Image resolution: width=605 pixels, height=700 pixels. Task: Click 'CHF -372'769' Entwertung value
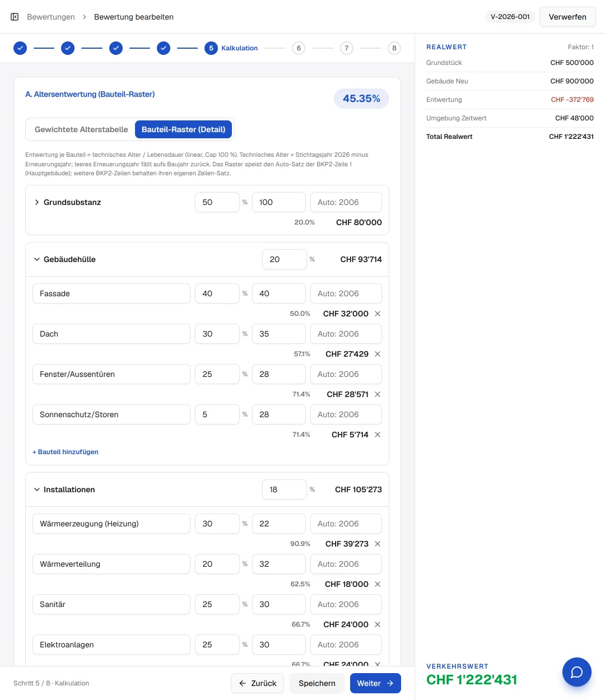tap(572, 100)
